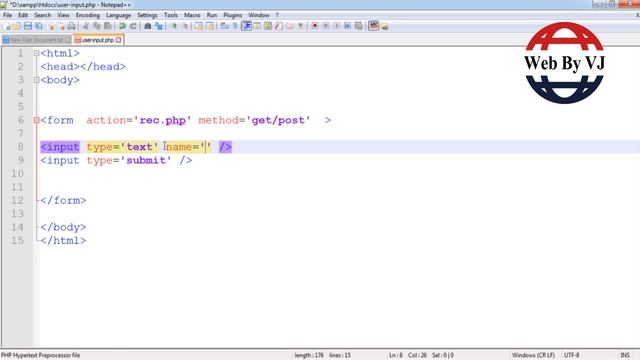Viewport: 640px width, 360px height.
Task: Open Find with the binoculars icon
Action: [148, 26]
